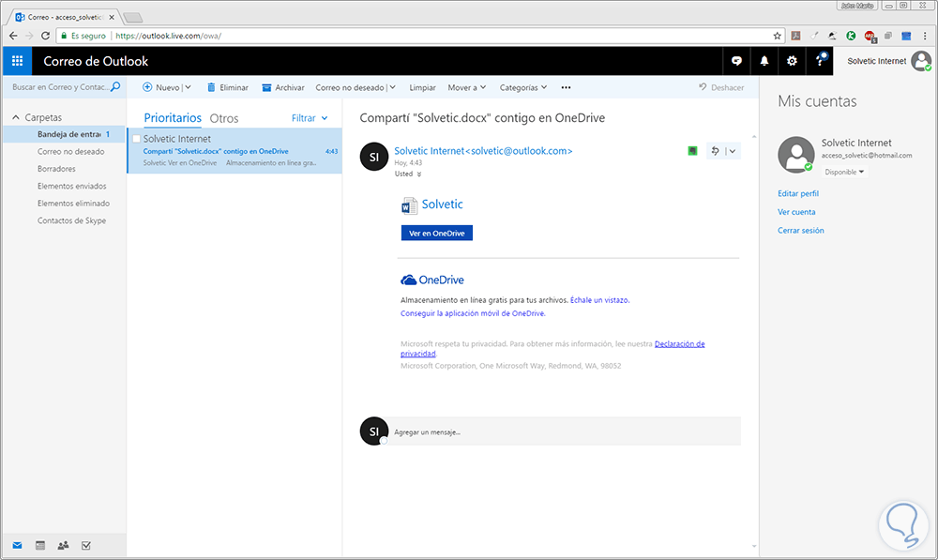Image resolution: width=938 pixels, height=560 pixels.
Task: Open the help question mark icon
Action: (820, 60)
